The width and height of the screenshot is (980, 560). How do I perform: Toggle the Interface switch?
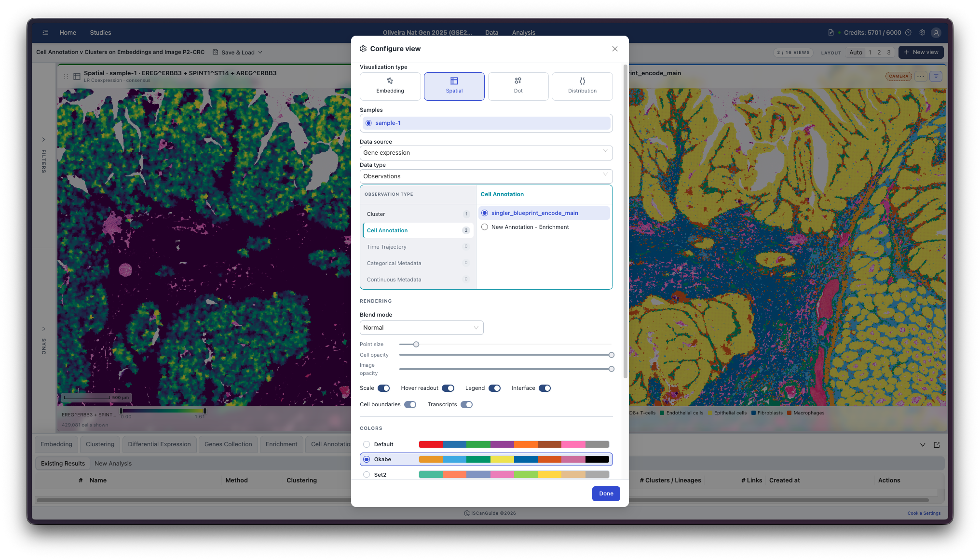[545, 388]
